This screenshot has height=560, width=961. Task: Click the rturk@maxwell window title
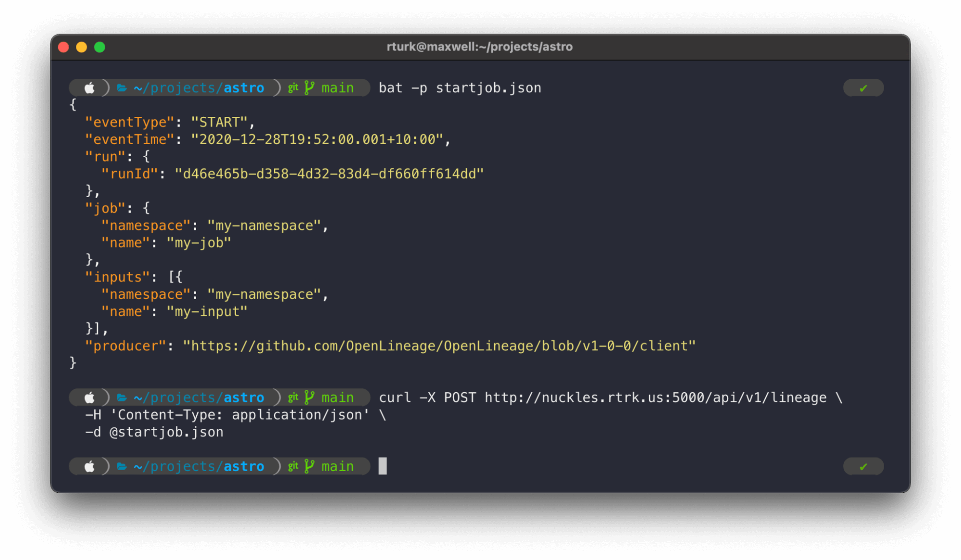tap(480, 47)
